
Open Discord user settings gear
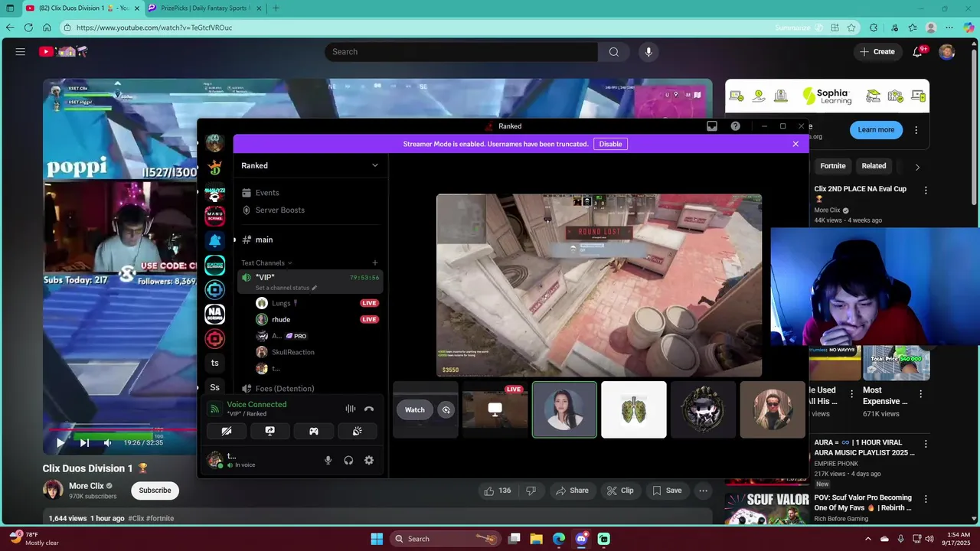click(369, 460)
